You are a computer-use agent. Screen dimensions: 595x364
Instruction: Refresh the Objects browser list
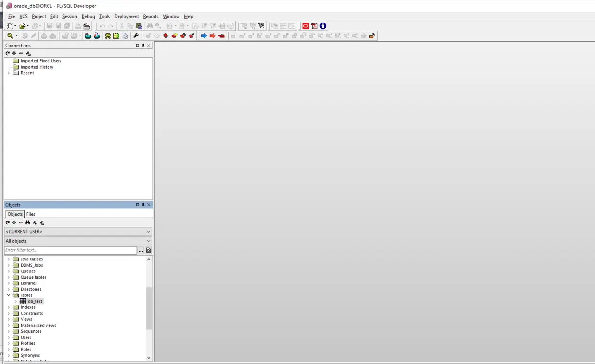tap(8, 223)
